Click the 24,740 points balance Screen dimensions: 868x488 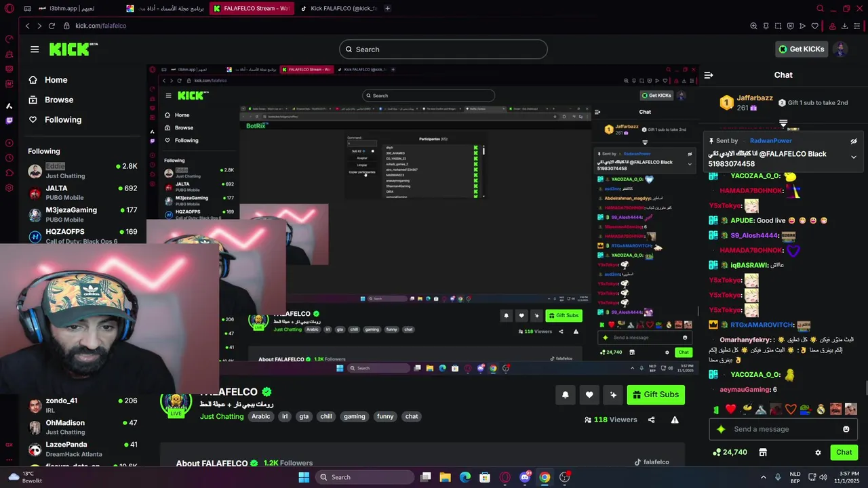(730, 452)
